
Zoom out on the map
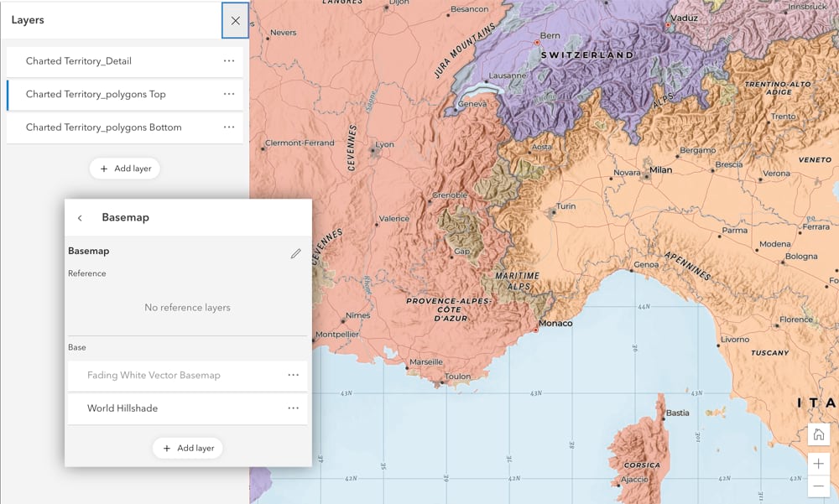click(x=819, y=486)
